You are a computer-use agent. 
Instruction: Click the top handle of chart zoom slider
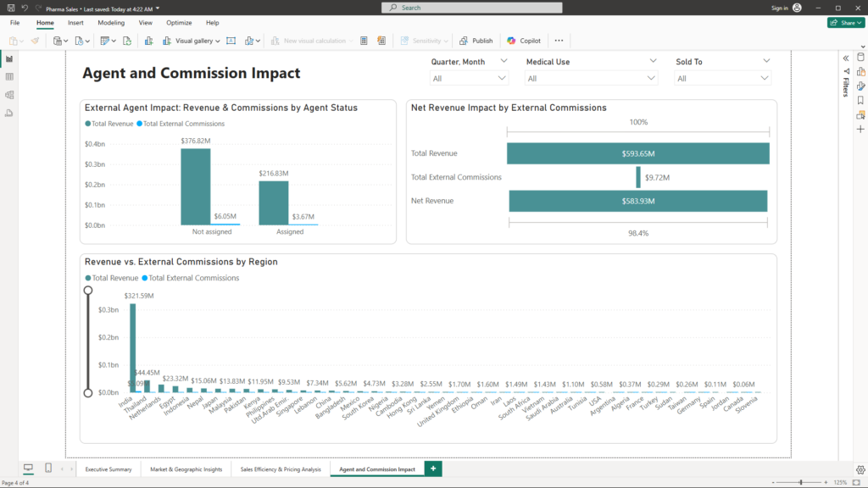(88, 290)
